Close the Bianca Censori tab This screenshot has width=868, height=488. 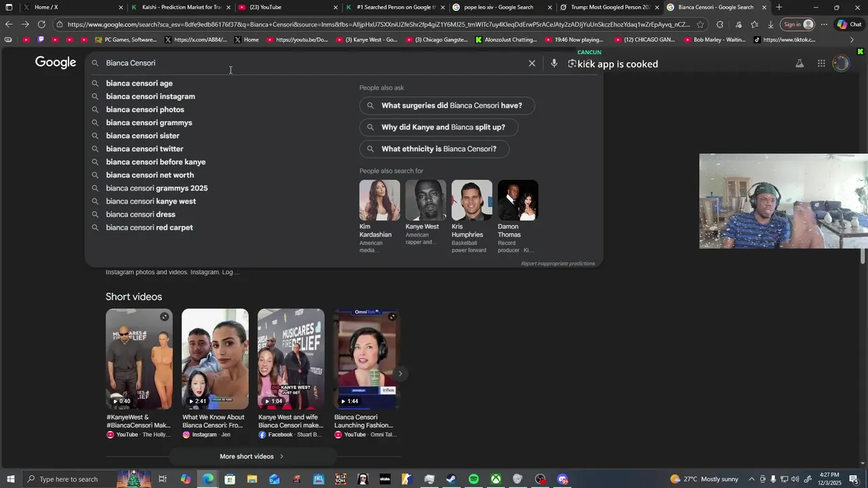click(764, 7)
